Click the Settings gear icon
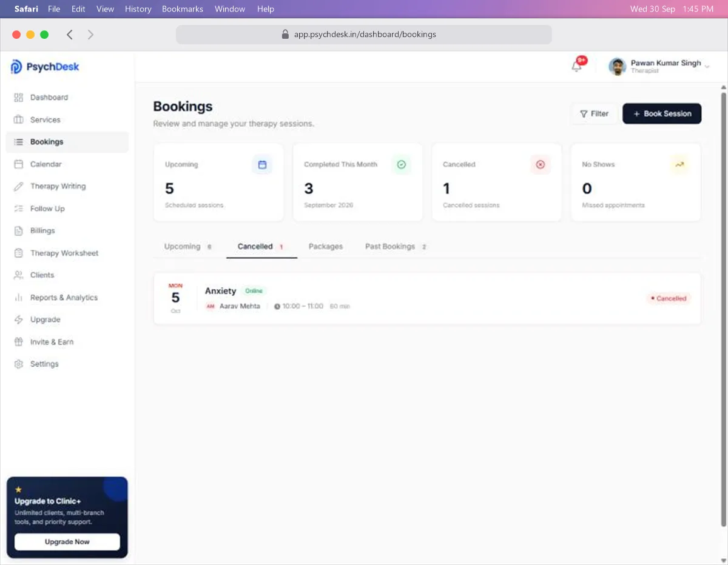The width and height of the screenshot is (728, 565). [18, 364]
